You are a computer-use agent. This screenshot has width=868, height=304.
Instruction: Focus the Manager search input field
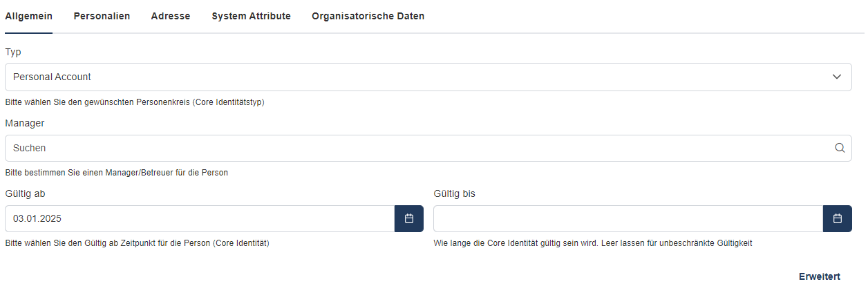[x=415, y=148]
